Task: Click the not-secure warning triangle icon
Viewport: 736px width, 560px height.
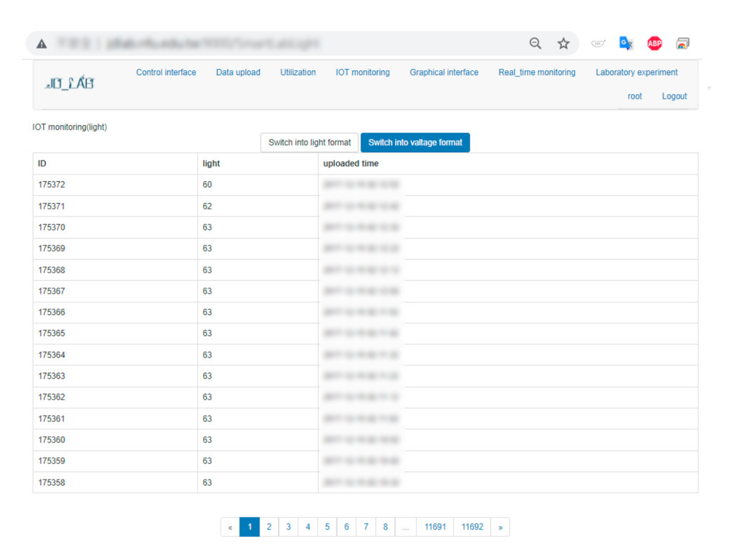Action: pos(42,44)
